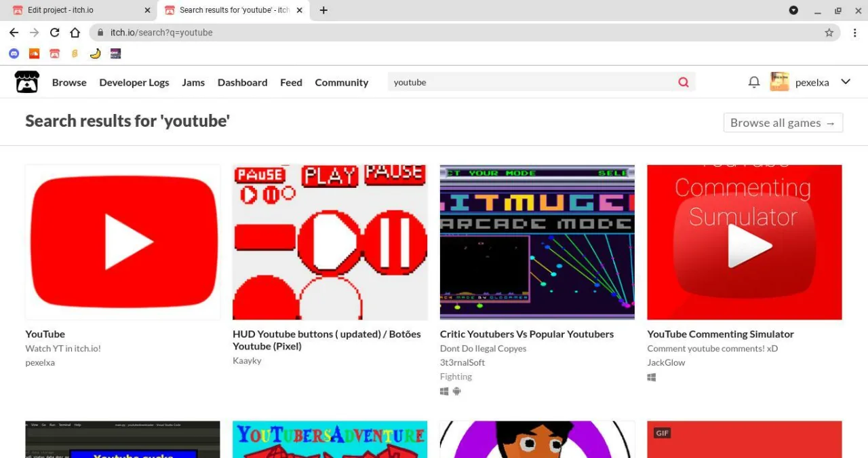Image resolution: width=868 pixels, height=458 pixels.
Task: Open the Feed page
Action: point(291,82)
